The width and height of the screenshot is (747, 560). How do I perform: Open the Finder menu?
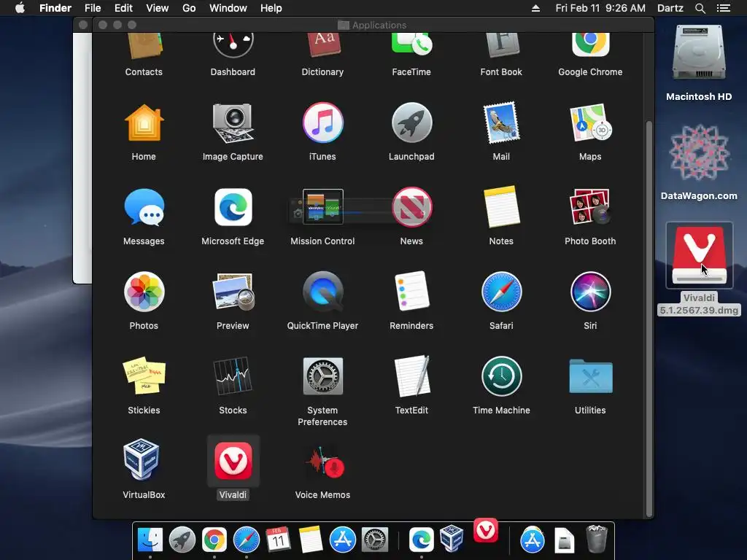[55, 8]
